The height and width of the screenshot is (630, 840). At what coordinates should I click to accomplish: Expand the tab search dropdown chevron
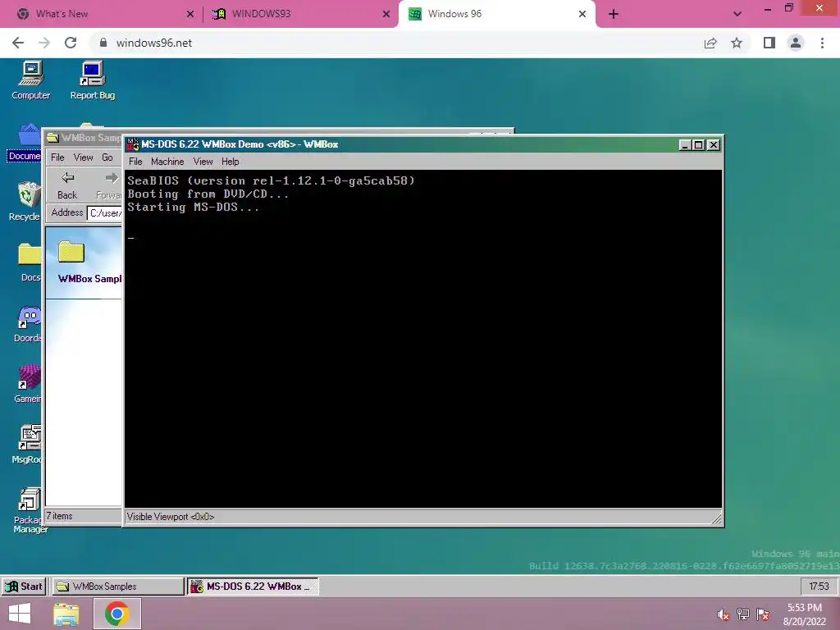click(737, 15)
